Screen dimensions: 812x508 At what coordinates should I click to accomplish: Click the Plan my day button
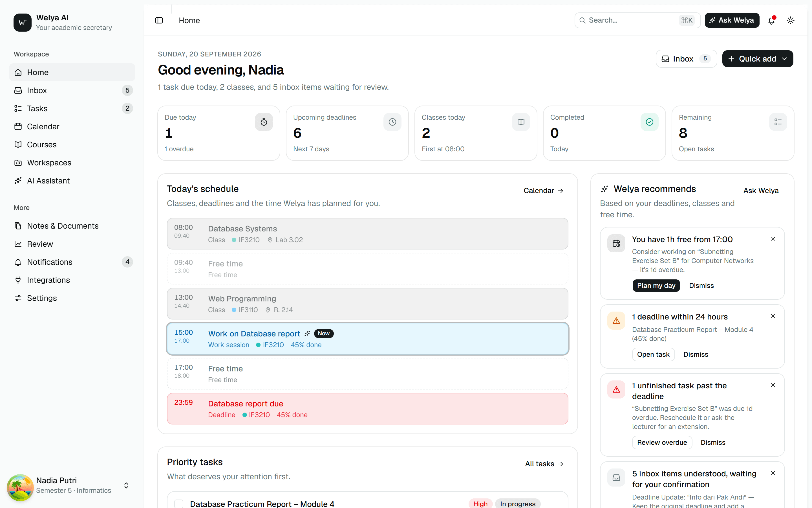(656, 286)
